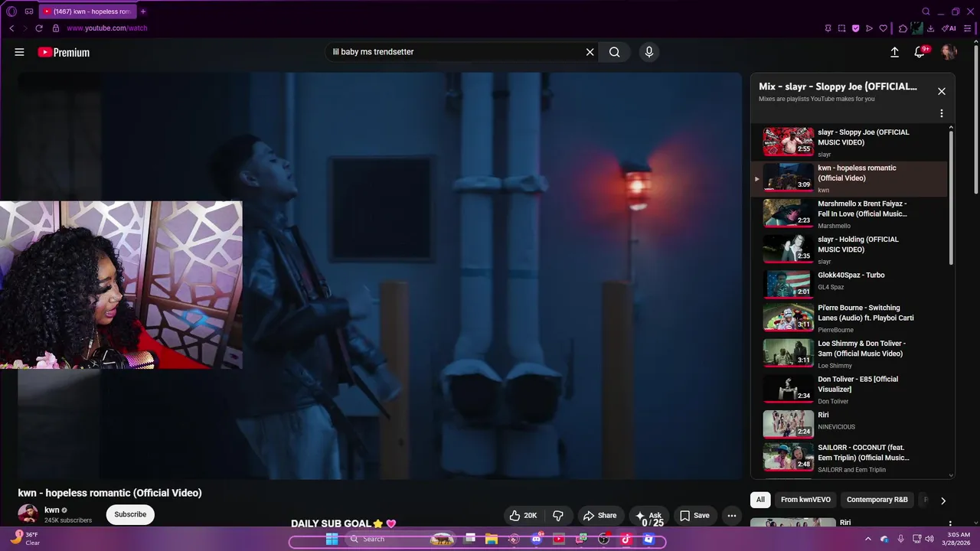The image size is (980, 551).
Task: Select Don Toliver - E85 title
Action: point(857,384)
